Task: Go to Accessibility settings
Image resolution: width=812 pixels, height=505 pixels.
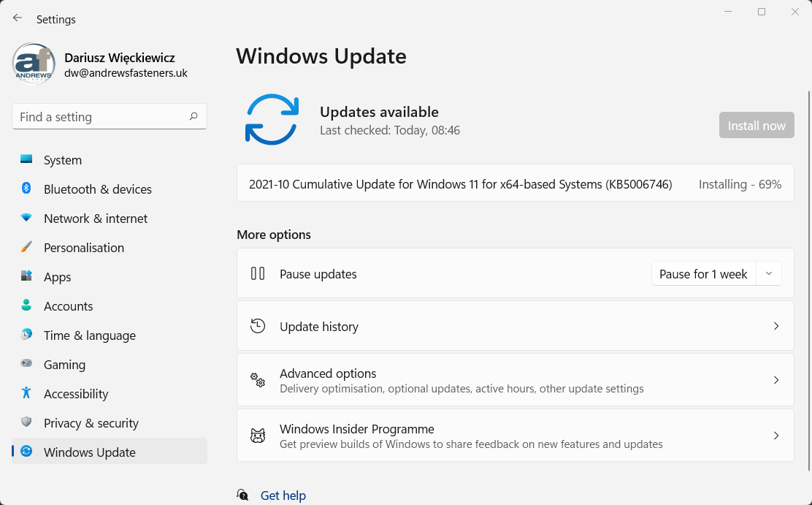Action: click(x=110, y=393)
